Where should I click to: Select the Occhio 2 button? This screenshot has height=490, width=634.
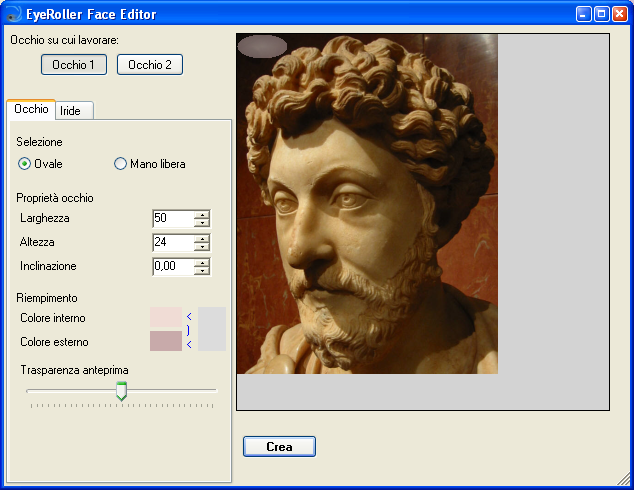click(150, 65)
